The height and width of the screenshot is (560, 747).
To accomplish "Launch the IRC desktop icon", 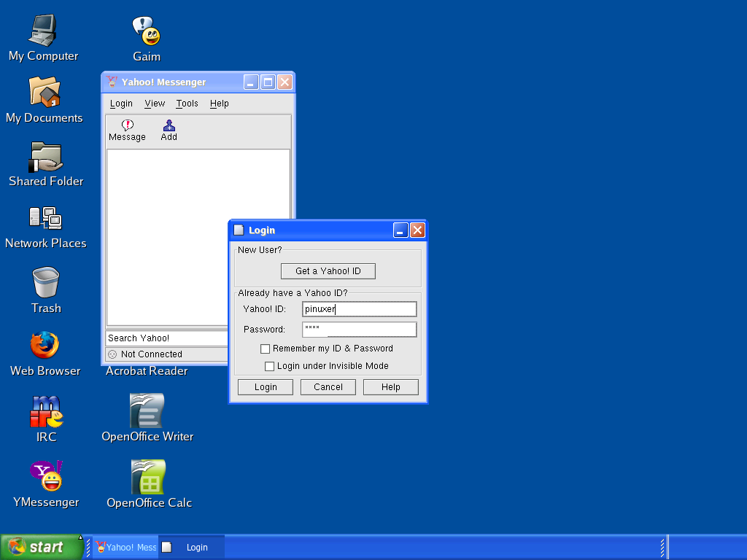I will [x=46, y=411].
